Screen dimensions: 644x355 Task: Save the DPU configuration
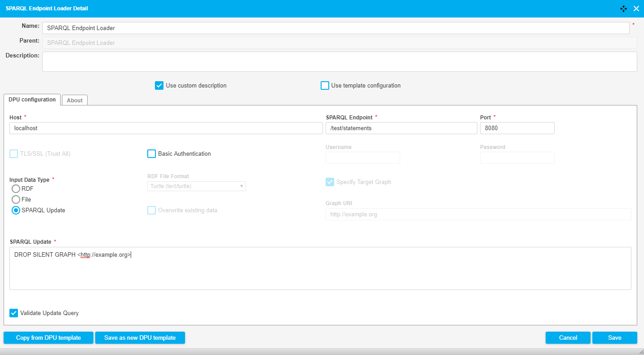pos(614,338)
